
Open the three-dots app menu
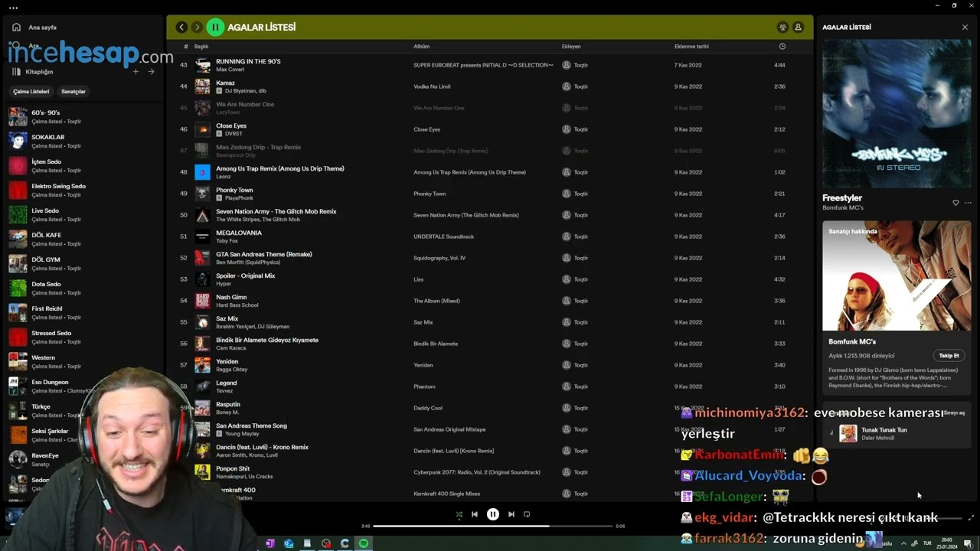(13, 8)
